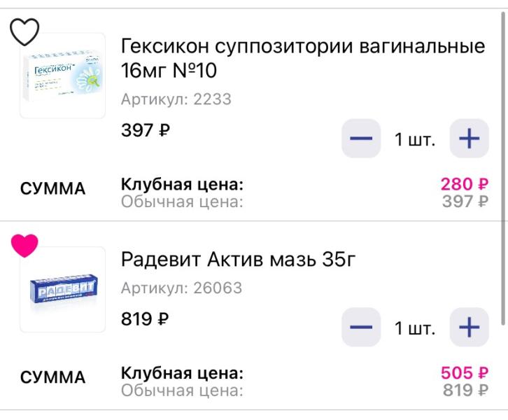
Task: Decrease Радевит Актив quantity with minus
Action: coord(361,327)
